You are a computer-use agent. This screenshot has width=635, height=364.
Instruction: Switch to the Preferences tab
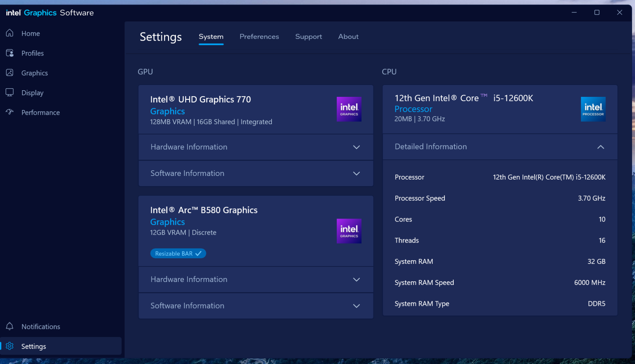259,37
